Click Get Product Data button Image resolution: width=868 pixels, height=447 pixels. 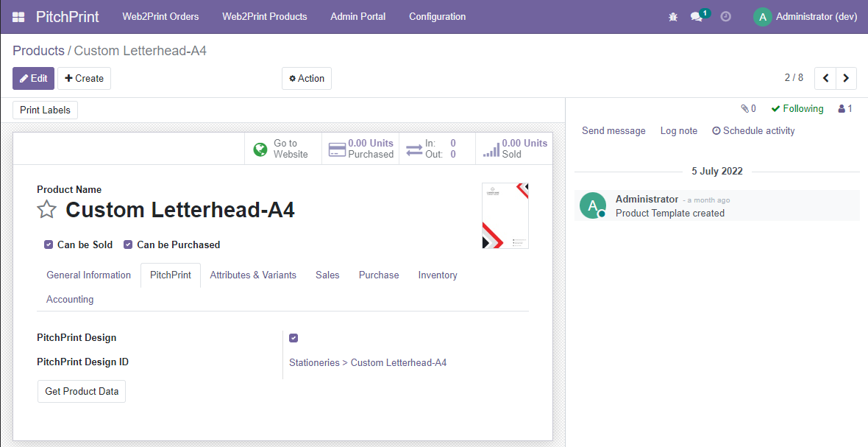82,391
